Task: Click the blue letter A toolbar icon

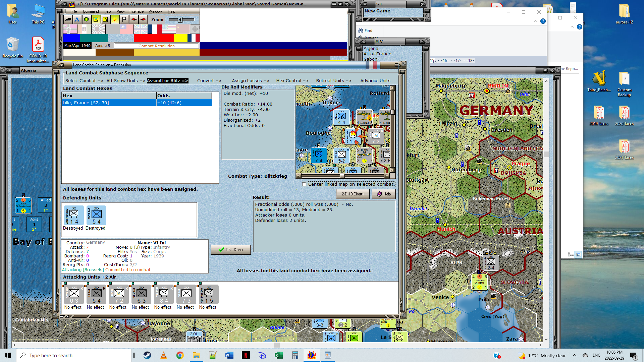Action: 77,19
